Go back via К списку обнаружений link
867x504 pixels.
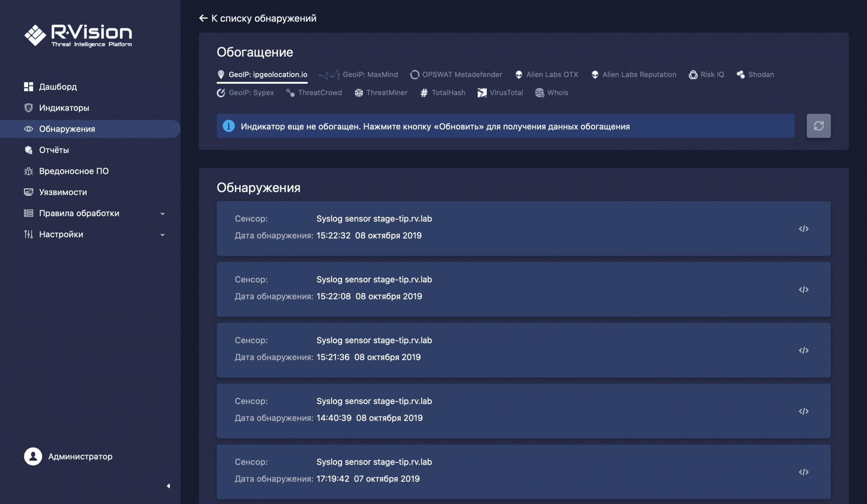257,18
